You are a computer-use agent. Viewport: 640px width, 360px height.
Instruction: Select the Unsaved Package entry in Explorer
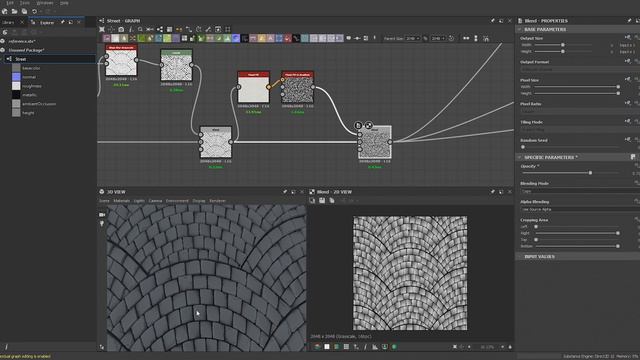27,50
